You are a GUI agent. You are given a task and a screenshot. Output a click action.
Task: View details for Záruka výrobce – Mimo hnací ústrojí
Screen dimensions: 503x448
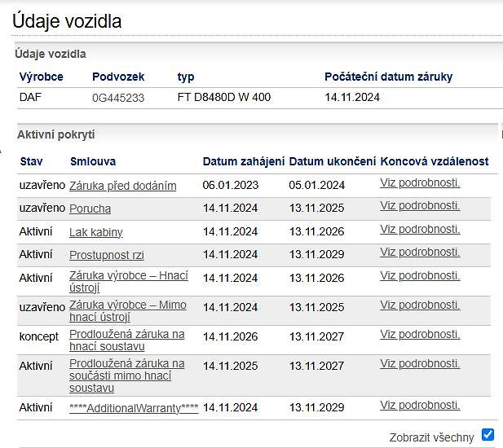tap(420, 305)
